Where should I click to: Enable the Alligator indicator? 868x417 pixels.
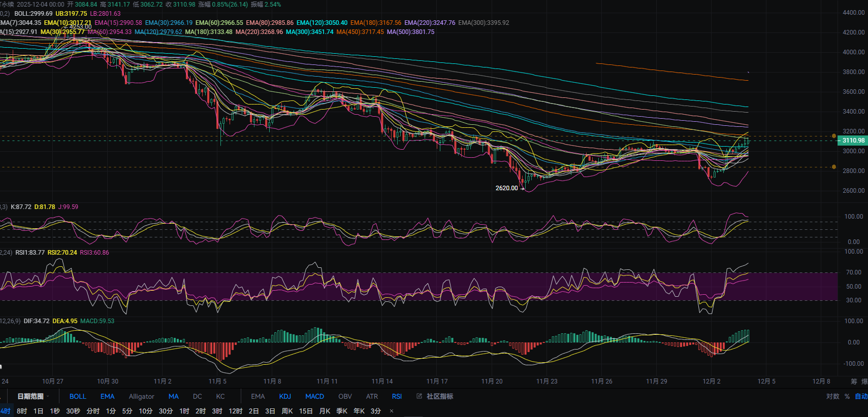pos(141,396)
